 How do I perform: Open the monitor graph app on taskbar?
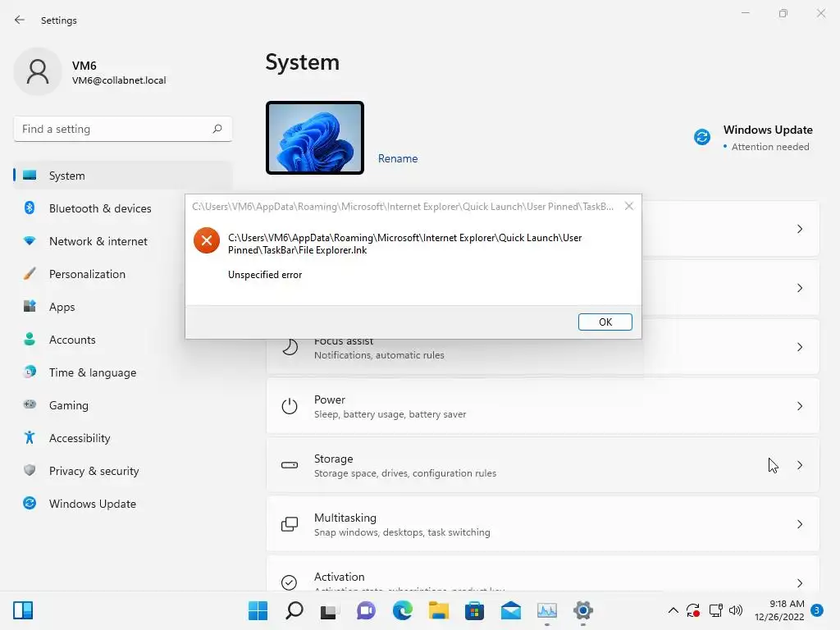(x=547, y=610)
